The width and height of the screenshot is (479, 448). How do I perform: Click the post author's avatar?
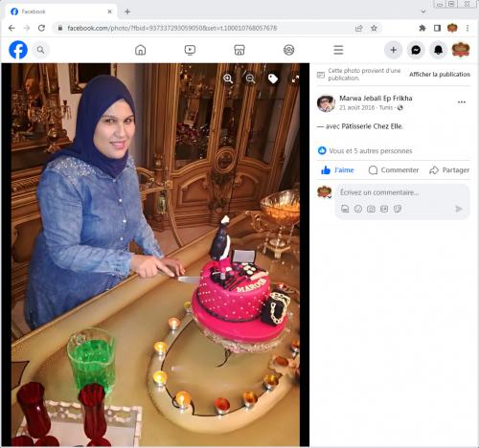326,103
